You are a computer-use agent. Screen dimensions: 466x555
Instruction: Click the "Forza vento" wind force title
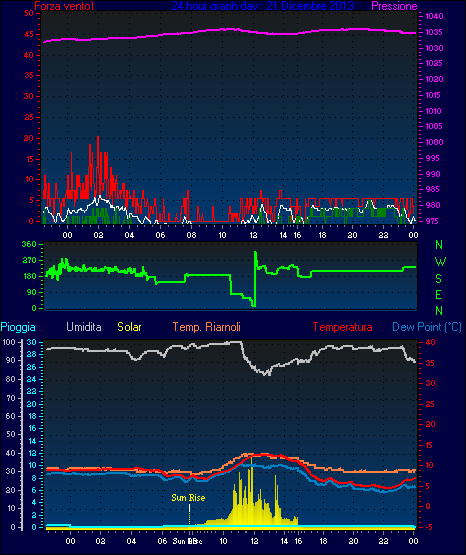64,6
